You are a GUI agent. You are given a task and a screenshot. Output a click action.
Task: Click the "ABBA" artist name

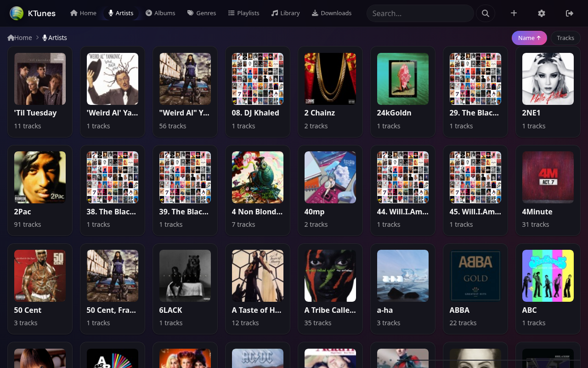click(x=459, y=310)
